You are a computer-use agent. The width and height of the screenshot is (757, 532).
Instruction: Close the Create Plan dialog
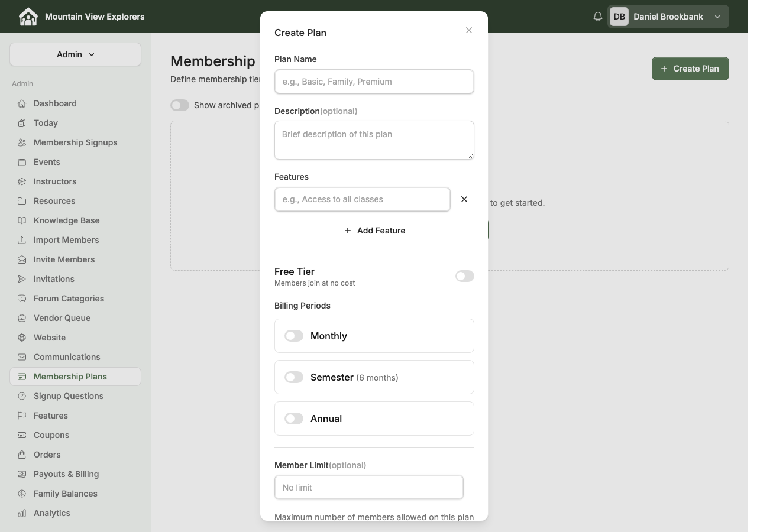coord(469,30)
